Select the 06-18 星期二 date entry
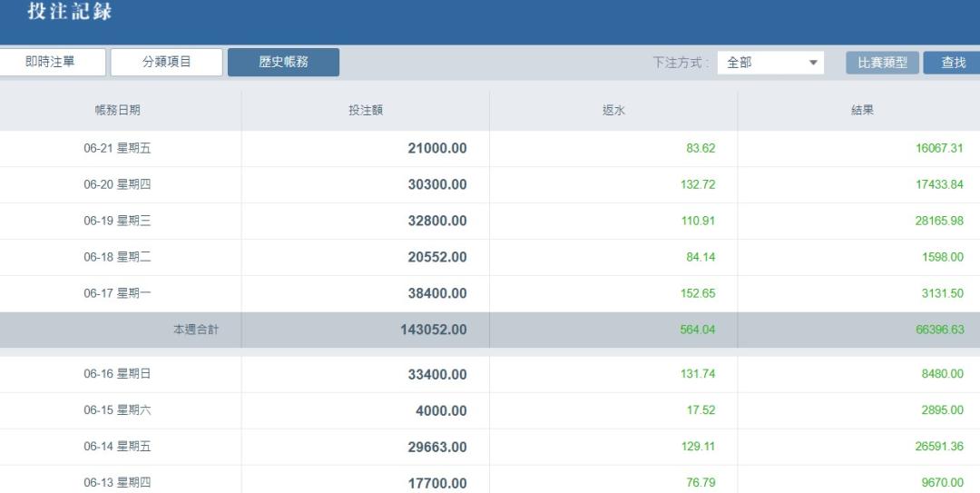The width and height of the screenshot is (980, 493). pyautogui.click(x=118, y=257)
